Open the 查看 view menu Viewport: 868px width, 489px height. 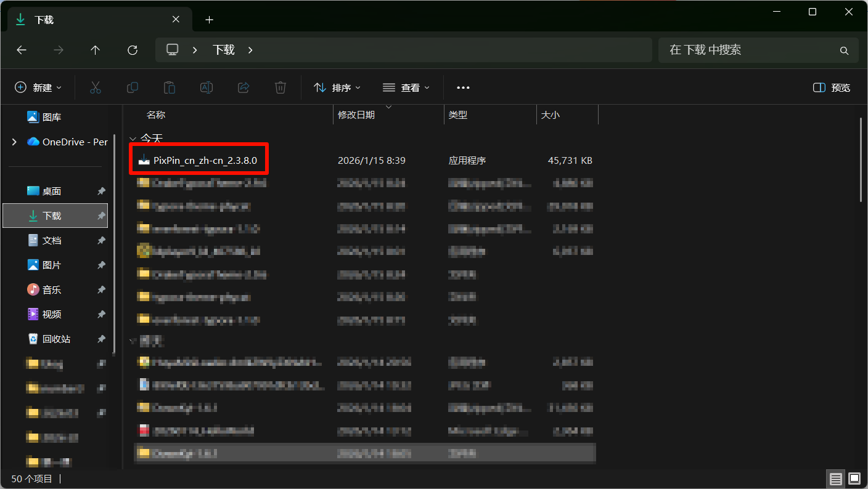pos(406,87)
